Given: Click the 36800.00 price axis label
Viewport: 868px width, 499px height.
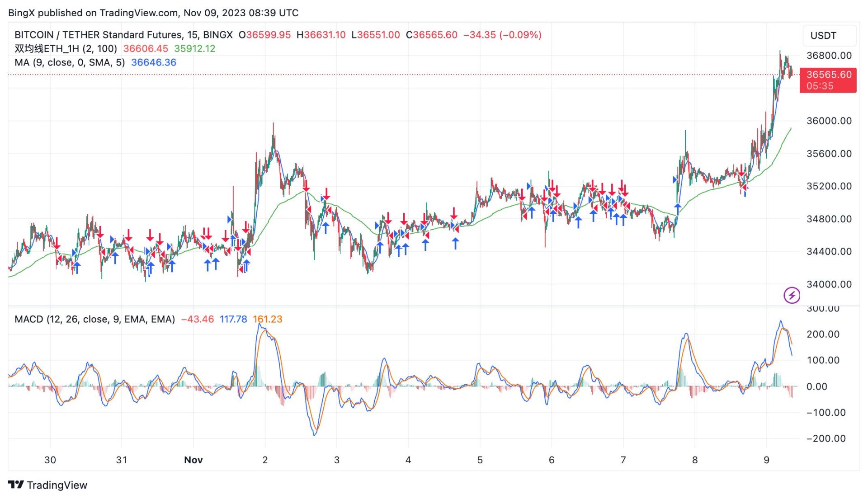Looking at the screenshot, I should point(829,56).
